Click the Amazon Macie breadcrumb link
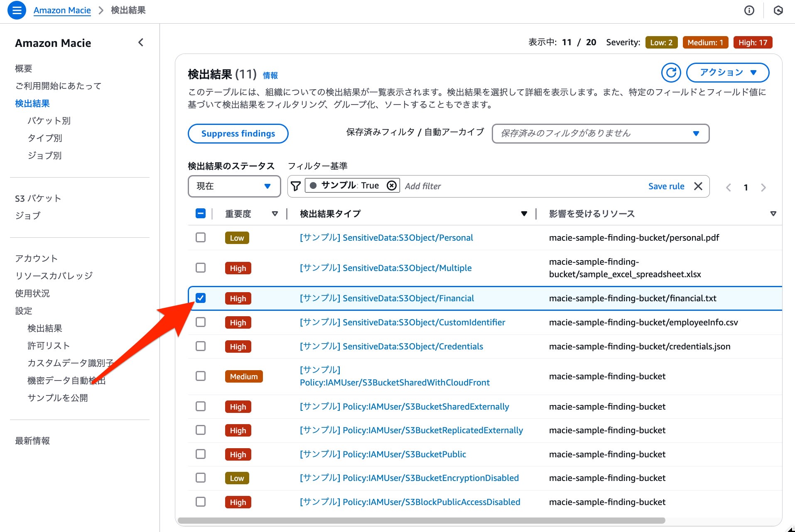Viewport: 795px width, 532px height. 62,10
